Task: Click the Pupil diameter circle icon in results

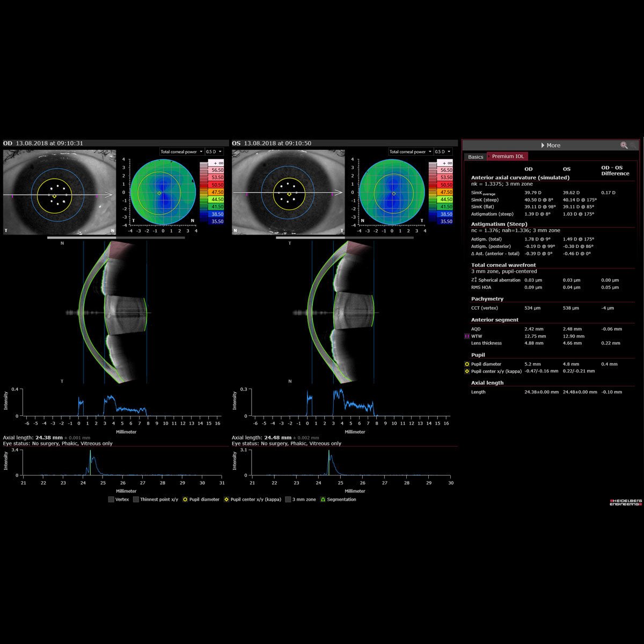Action: point(466,364)
